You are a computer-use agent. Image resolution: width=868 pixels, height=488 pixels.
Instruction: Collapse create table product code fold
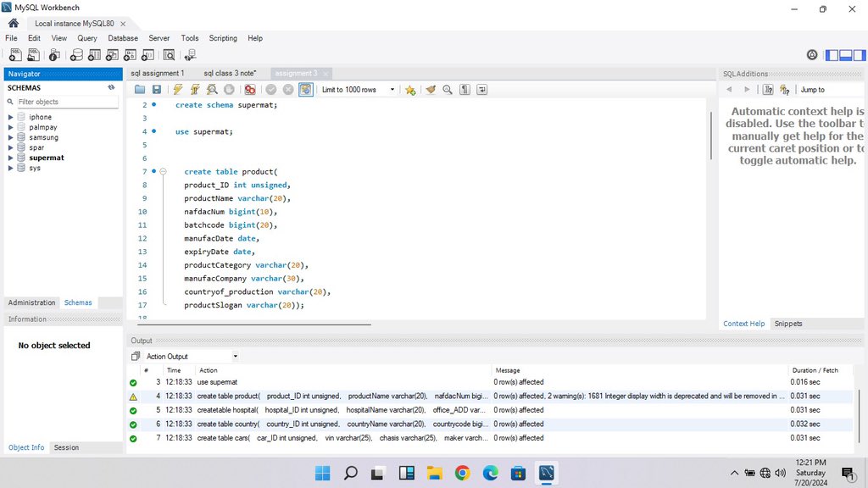[164, 171]
